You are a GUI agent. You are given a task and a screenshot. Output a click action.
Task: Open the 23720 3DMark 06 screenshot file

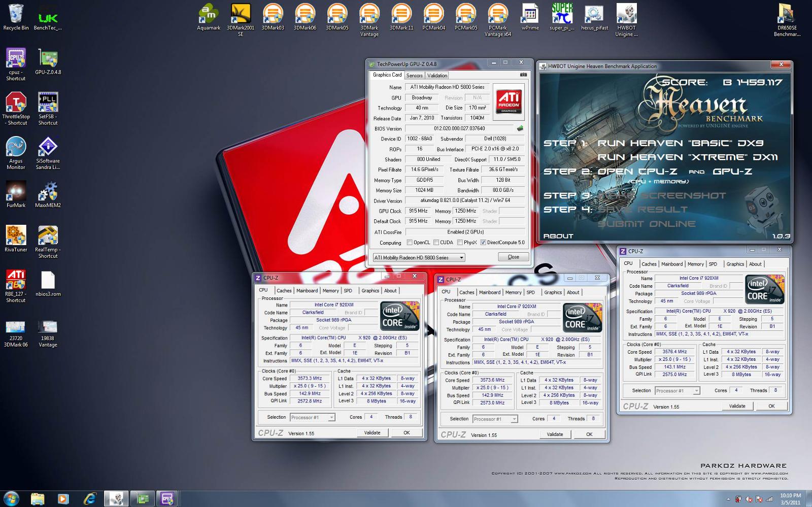pyautogui.click(x=16, y=333)
